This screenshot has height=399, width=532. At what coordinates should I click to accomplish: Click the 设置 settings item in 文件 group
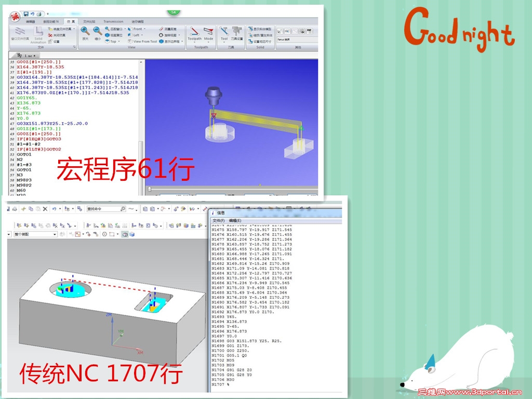tap(54, 42)
